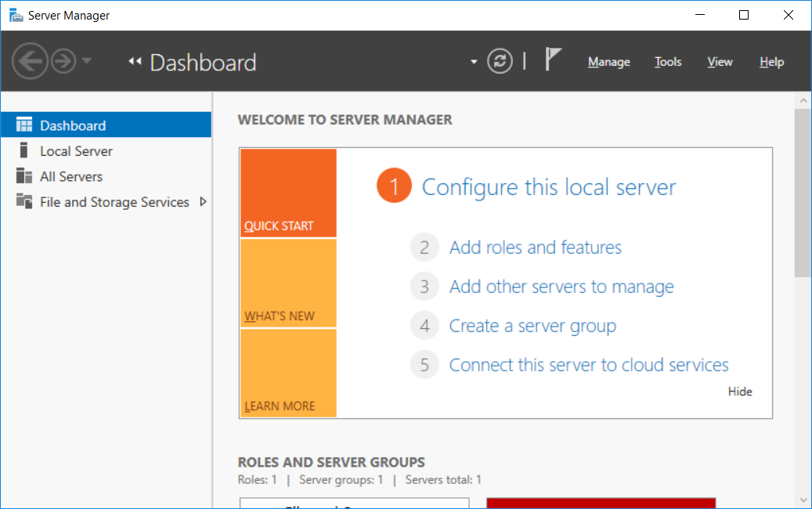Screen dimensions: 812x509
Task: Click the double-arrow breadcrumb icon before Dashboard
Action: pos(135,61)
